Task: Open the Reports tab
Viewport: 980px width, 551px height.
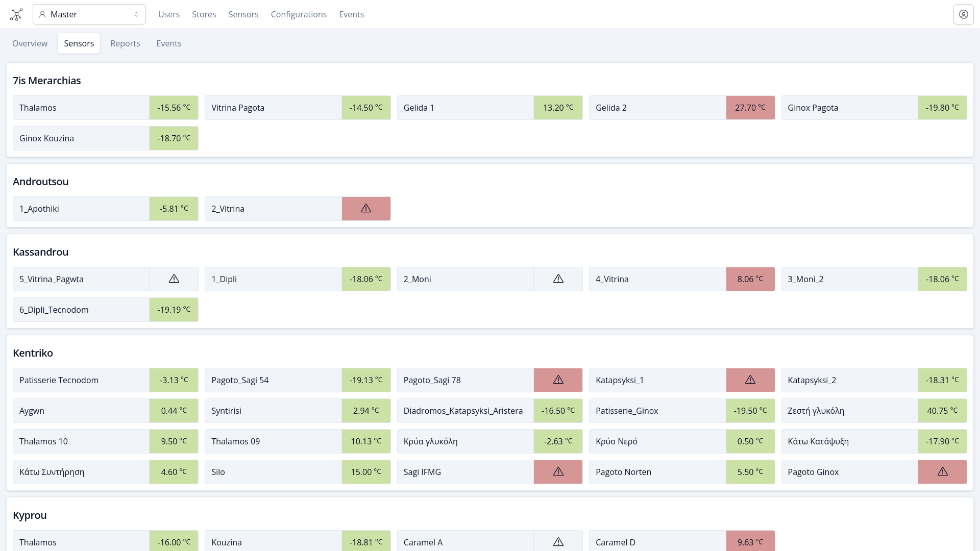Action: (125, 43)
